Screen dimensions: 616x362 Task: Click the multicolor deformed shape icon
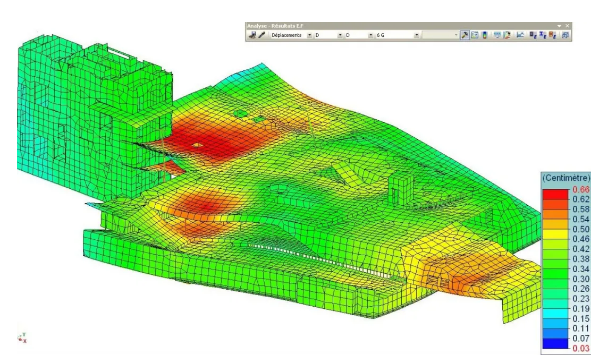[507, 35]
